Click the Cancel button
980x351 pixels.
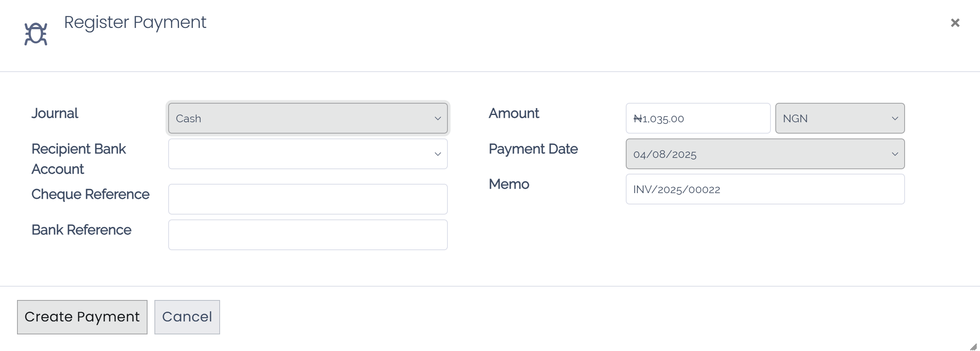tap(187, 317)
